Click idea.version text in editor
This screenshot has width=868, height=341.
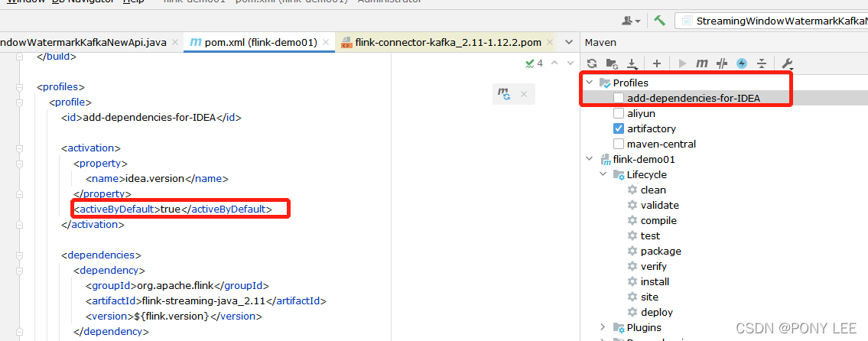[x=155, y=179]
